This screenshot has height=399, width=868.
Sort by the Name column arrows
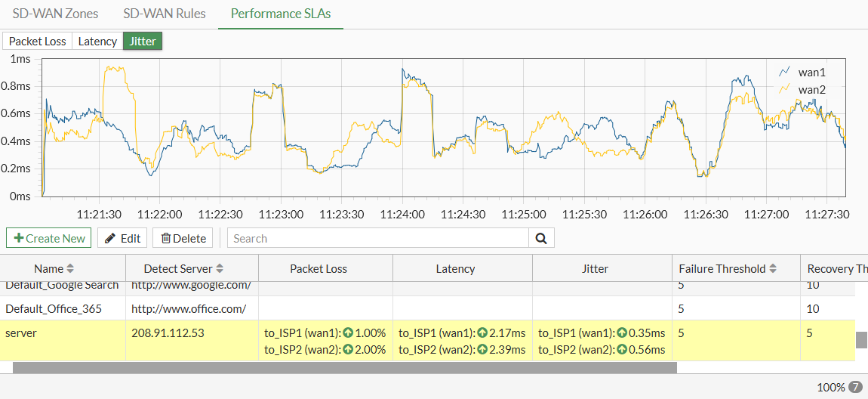tap(70, 269)
